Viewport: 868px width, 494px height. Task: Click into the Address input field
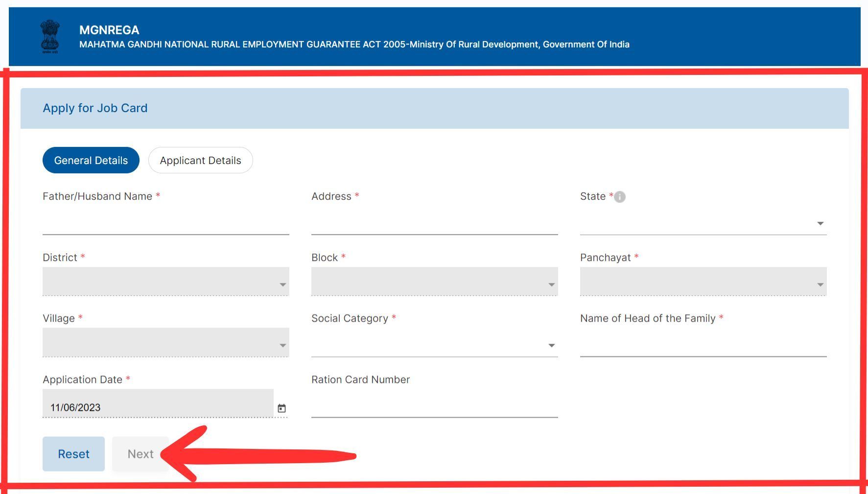(x=434, y=223)
